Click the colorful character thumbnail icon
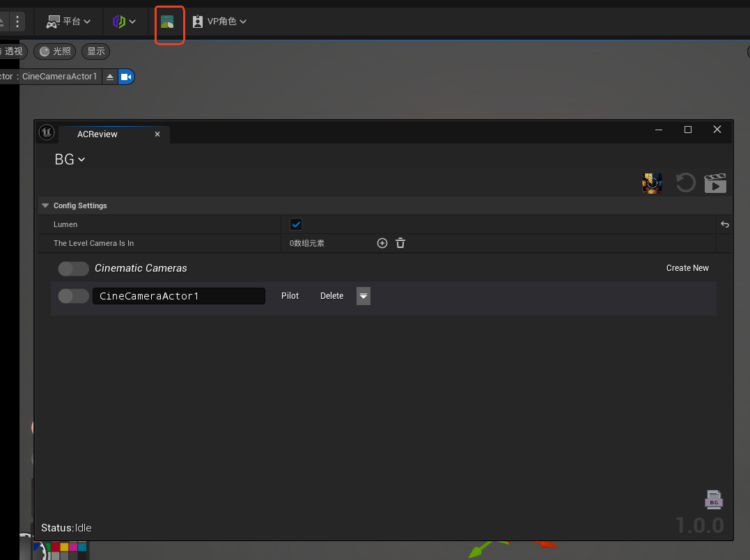Viewport: 750px width, 560px height. (652, 183)
